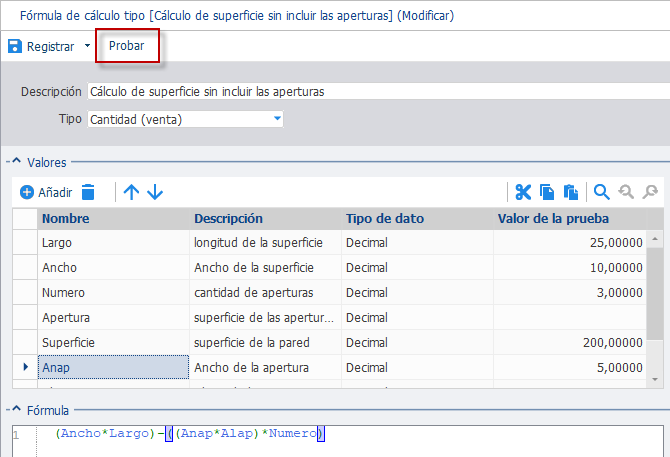Select the Superficie row name cell
Screen dimensions: 670x457
tap(113, 343)
